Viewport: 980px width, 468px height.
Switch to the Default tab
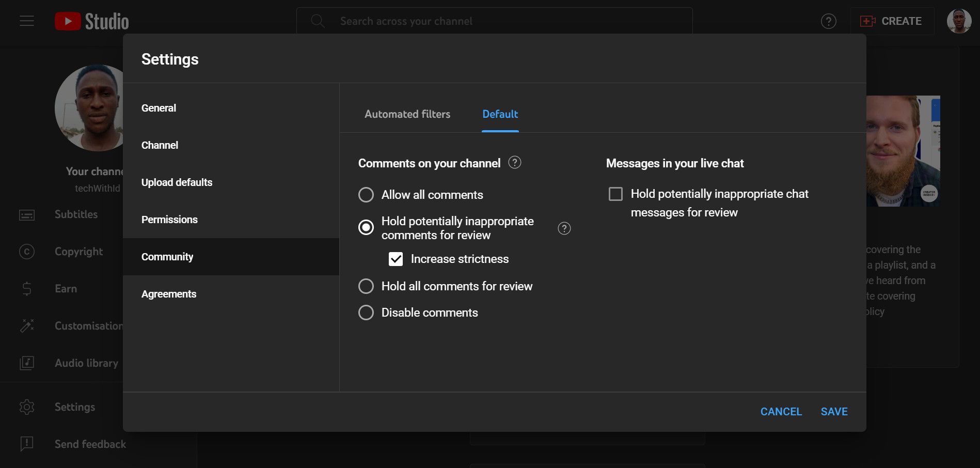[500, 114]
